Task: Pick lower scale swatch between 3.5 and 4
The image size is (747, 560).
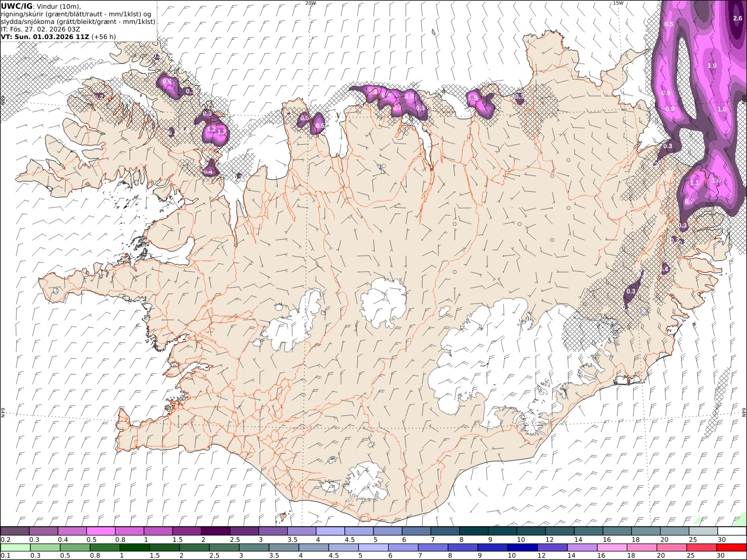Action: (284, 548)
